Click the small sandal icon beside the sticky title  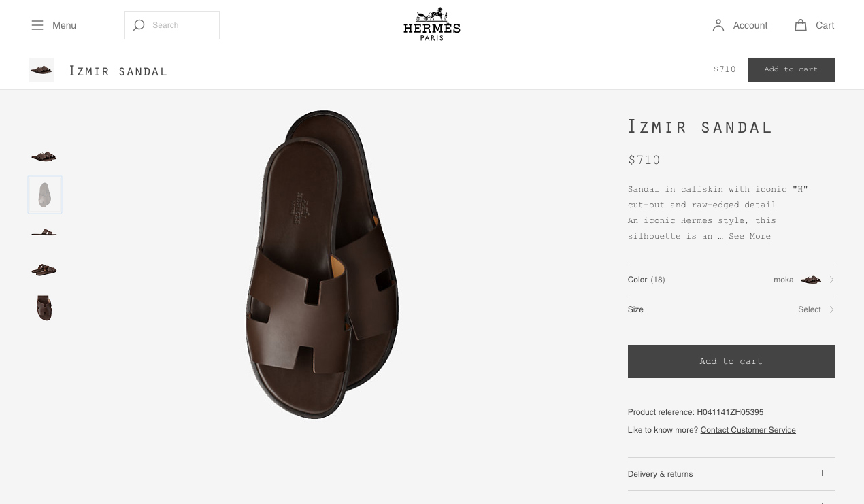tap(41, 70)
